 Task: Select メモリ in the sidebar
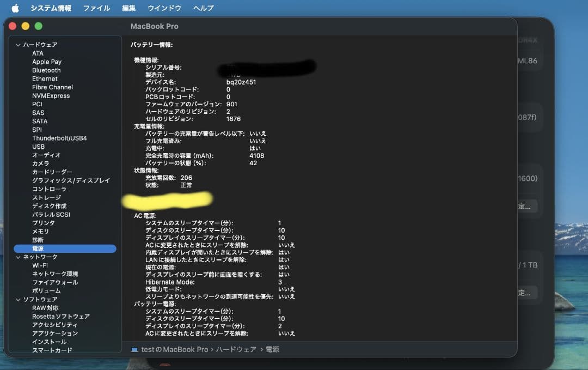click(40, 231)
